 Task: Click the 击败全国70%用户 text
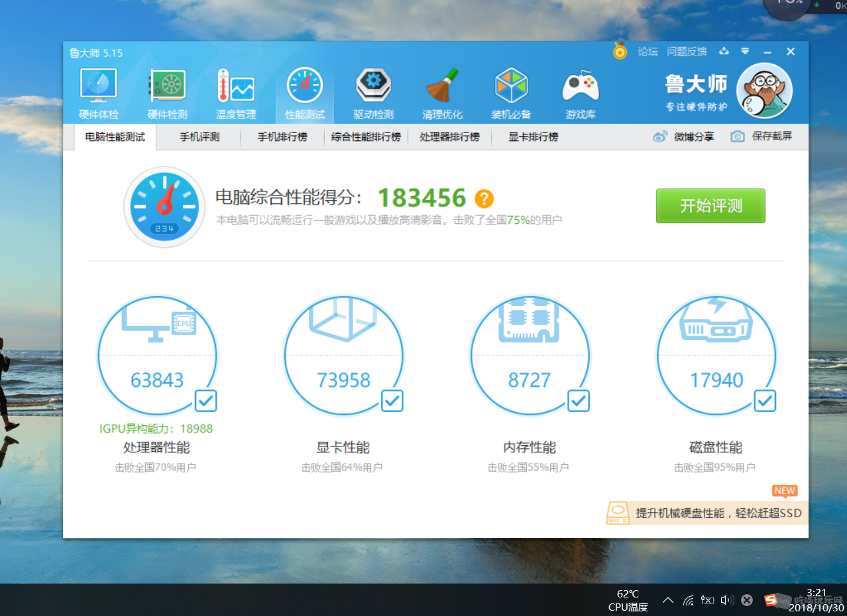[156, 468]
